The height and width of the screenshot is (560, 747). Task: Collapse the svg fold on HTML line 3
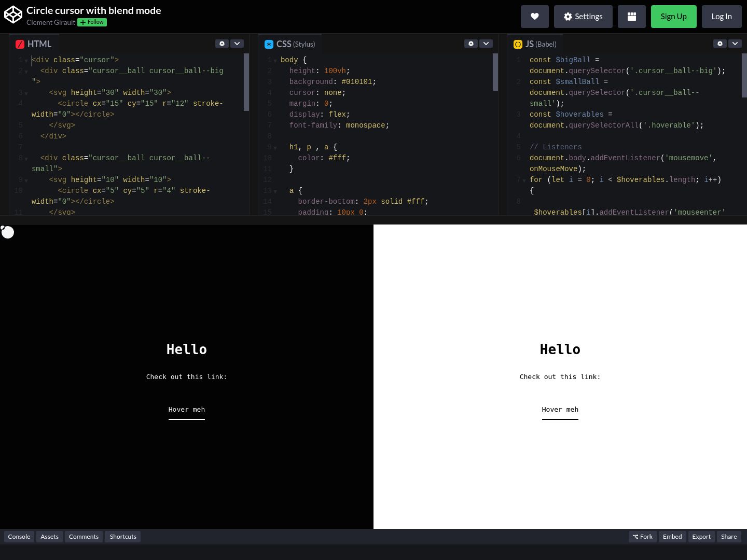(26, 93)
